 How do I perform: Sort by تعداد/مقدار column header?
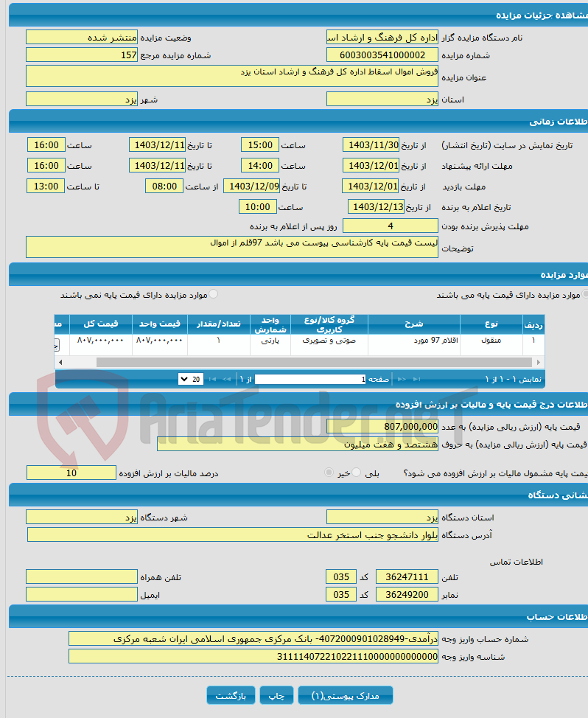[219, 324]
